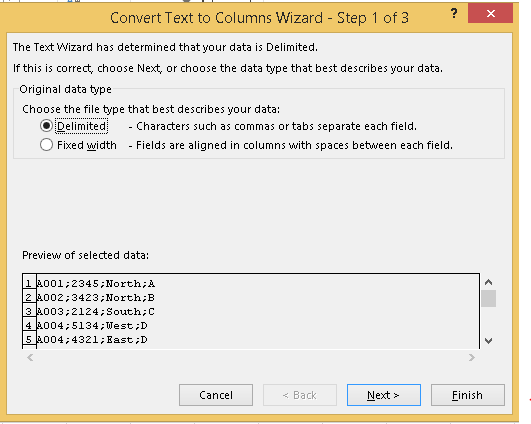Click Finish to complete the wizard
Screen dimensions: 531x424
pos(468,395)
